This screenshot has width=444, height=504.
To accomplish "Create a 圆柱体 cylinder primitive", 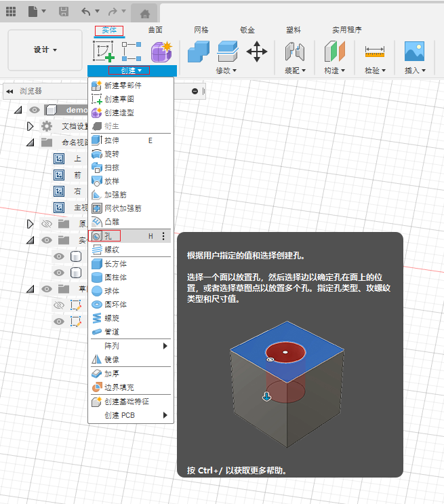I will (131, 277).
